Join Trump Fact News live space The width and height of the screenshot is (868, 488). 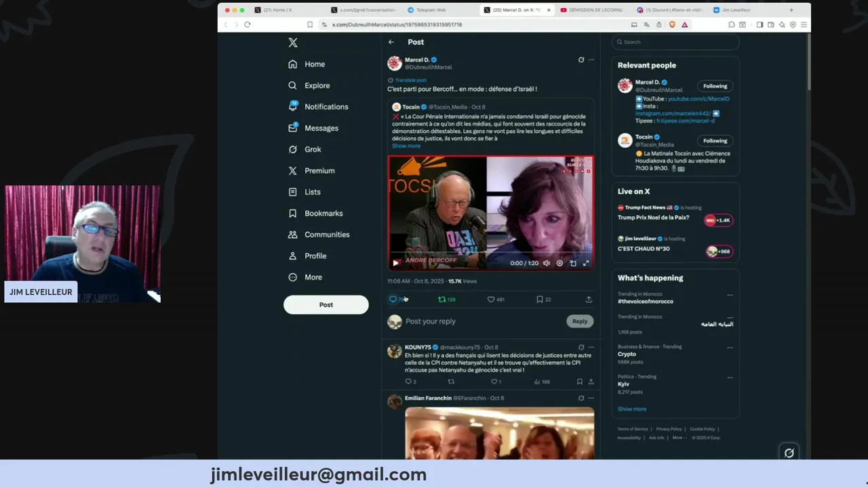coord(719,220)
